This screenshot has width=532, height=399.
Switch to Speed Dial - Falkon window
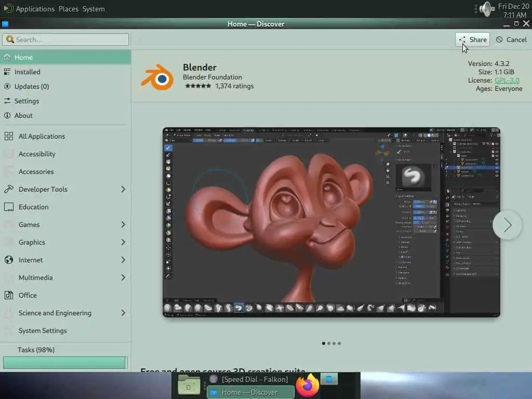[250, 379]
